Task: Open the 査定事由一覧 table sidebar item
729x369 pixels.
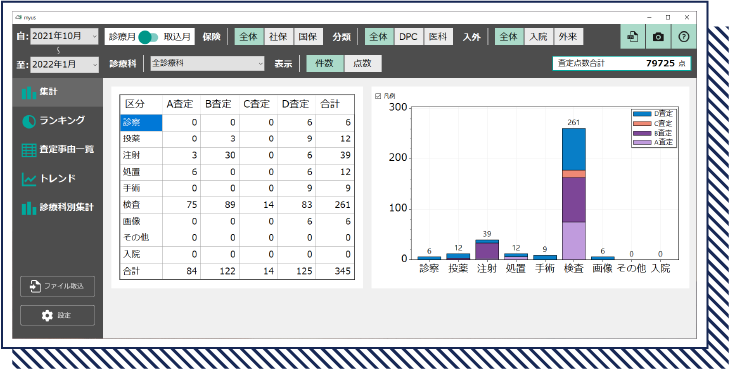Action: 57,150
